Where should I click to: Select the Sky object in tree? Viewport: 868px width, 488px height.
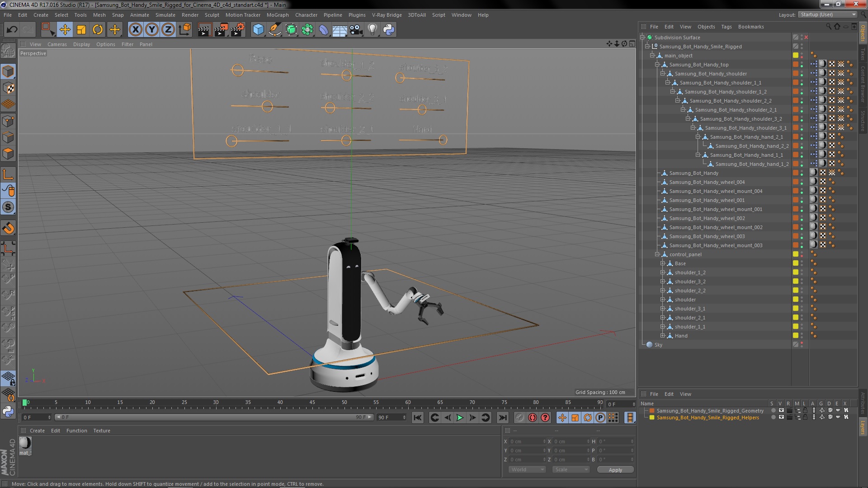pos(658,345)
